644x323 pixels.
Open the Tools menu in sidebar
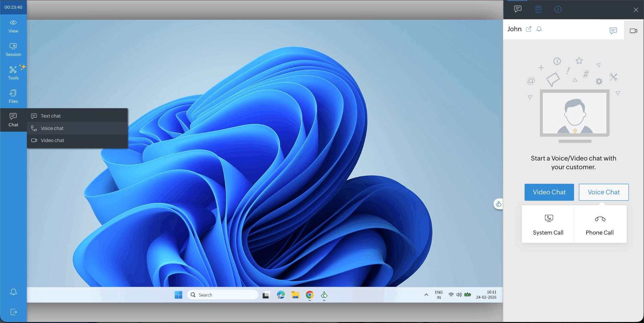[13, 73]
